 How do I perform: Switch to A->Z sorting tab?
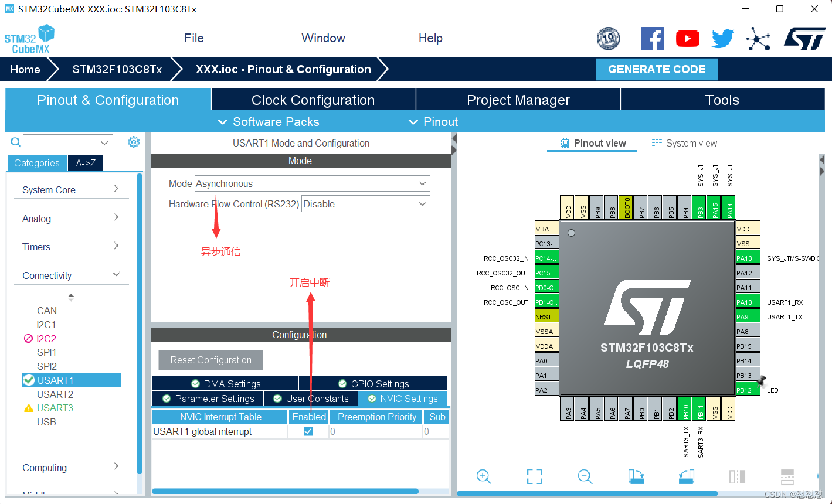tap(86, 163)
